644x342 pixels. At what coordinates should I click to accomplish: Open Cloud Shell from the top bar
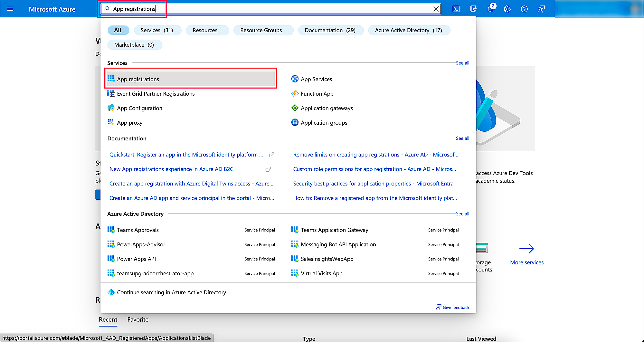coord(456,9)
